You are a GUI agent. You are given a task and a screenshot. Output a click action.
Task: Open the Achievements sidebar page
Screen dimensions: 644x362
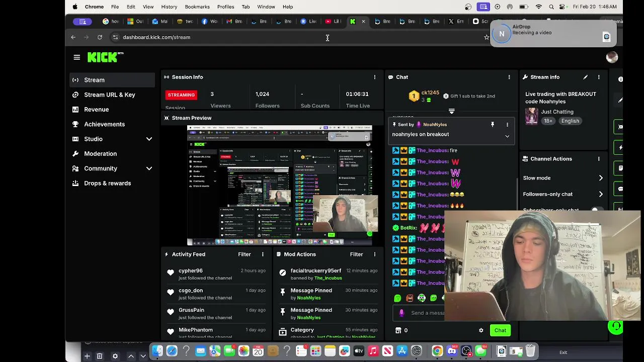pos(112,124)
